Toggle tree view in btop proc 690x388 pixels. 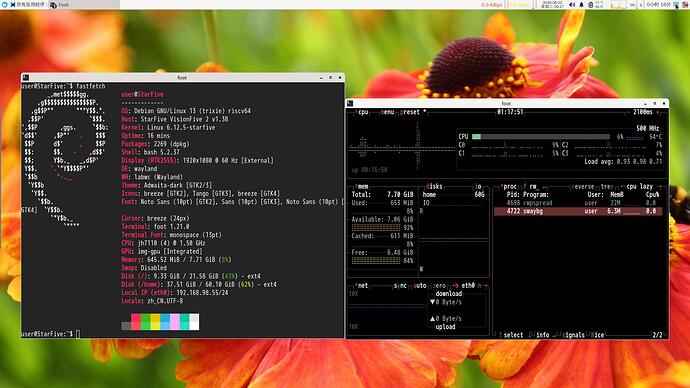(x=607, y=187)
